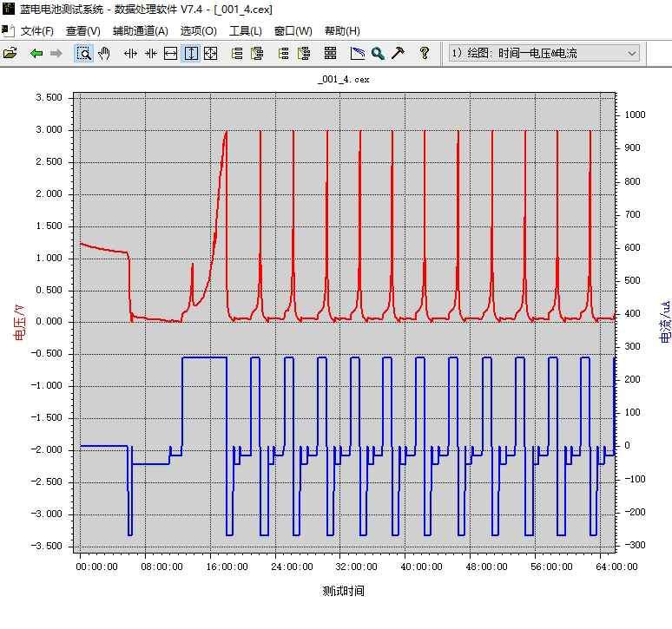The height and width of the screenshot is (629, 672).
Task: Select the zoom rectangle tool
Action: [x=84, y=53]
